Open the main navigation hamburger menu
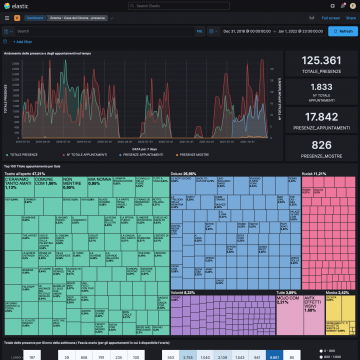The image size is (360, 360). click(x=7, y=18)
